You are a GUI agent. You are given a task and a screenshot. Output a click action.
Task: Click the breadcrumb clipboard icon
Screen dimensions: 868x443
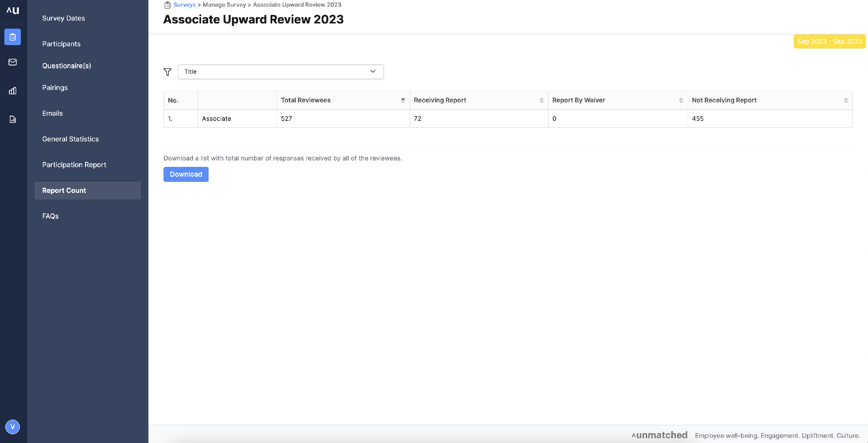(167, 5)
